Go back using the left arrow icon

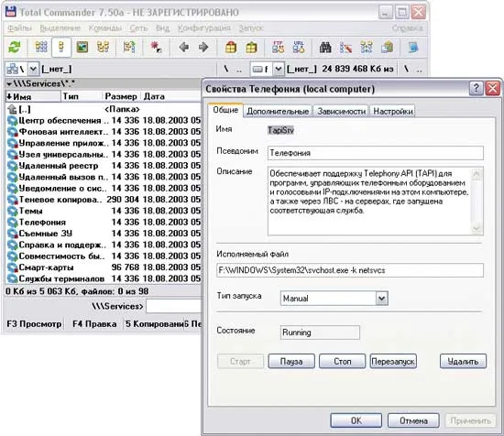click(x=184, y=48)
